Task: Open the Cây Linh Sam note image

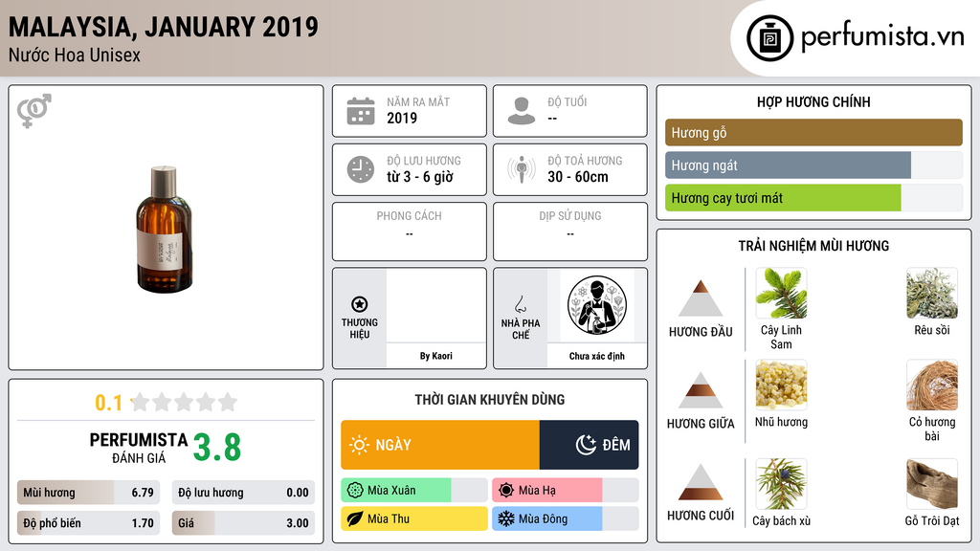Action: coord(781,294)
